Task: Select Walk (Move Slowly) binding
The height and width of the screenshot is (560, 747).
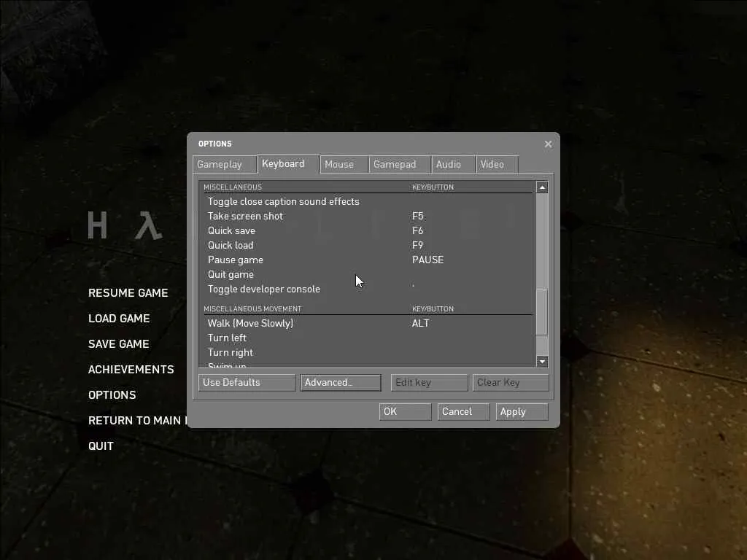Action: 368,323
